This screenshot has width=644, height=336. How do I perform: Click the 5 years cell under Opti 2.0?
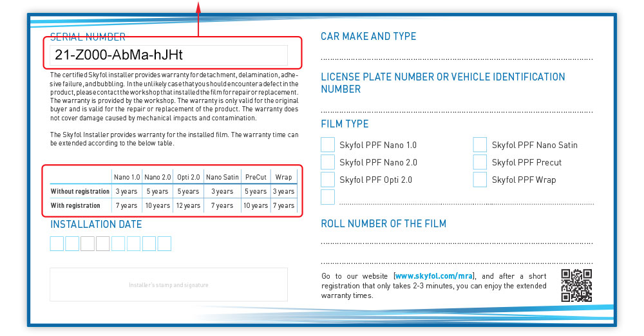click(x=188, y=191)
